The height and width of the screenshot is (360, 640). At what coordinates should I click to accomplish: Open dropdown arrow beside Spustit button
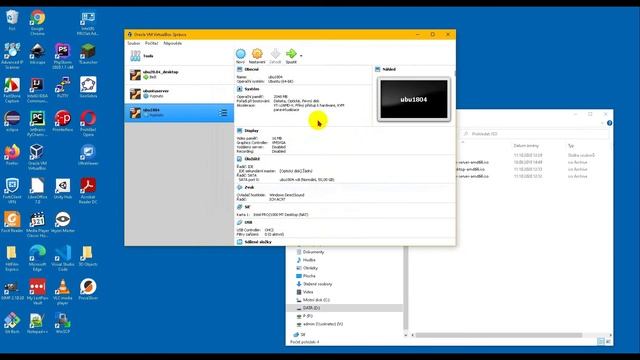301,56
